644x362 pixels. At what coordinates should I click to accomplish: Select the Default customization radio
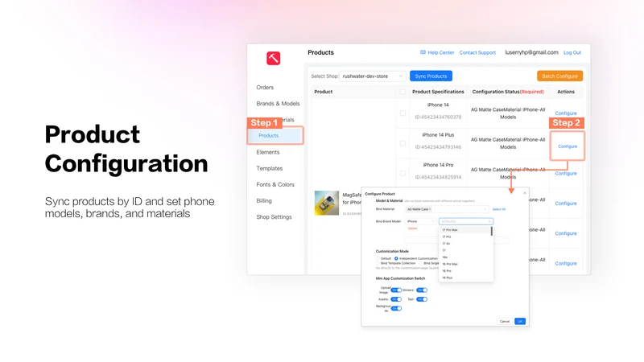[x=378, y=258]
